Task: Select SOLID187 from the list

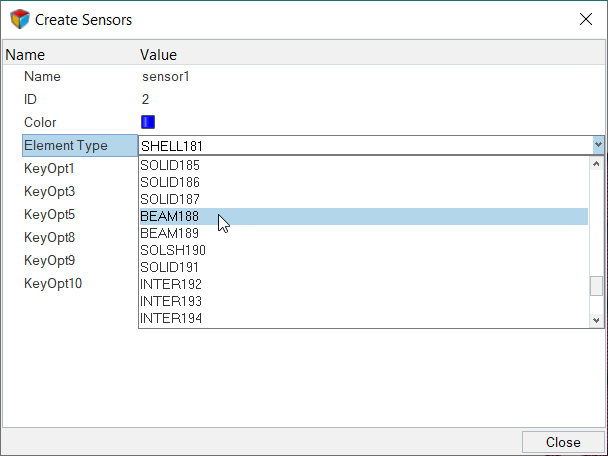Action: (x=171, y=199)
